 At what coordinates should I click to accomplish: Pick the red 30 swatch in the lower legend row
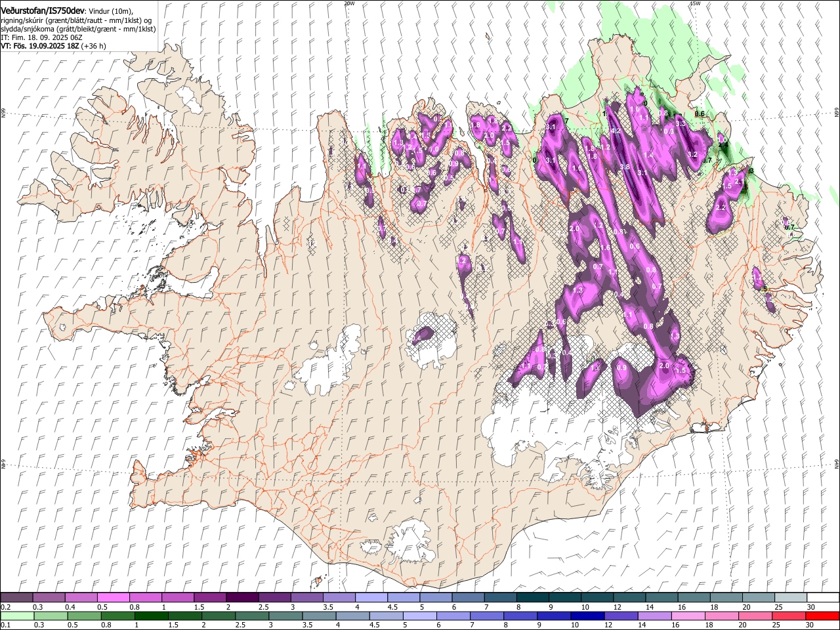pos(822,616)
